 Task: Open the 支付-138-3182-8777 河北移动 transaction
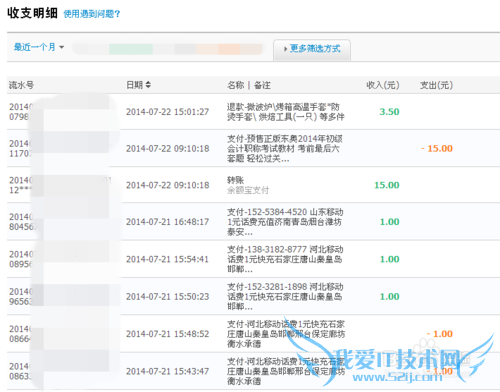[x=285, y=259]
